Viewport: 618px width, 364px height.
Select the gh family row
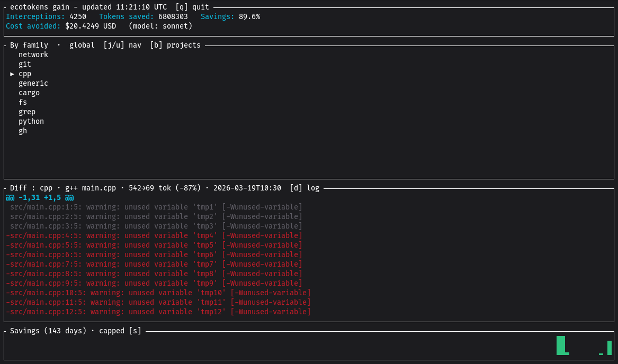point(23,131)
